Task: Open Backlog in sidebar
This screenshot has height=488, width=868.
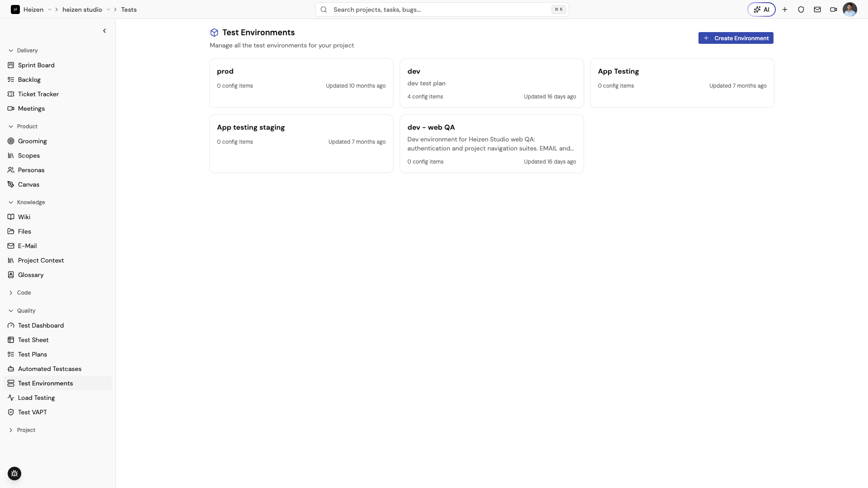Action: pos(57,80)
